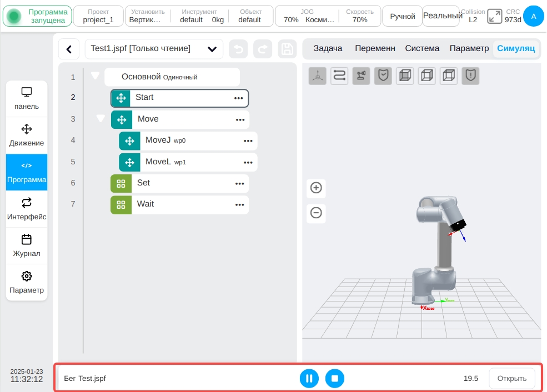
Task: Click the Ручной mode button
Action: (402, 16)
